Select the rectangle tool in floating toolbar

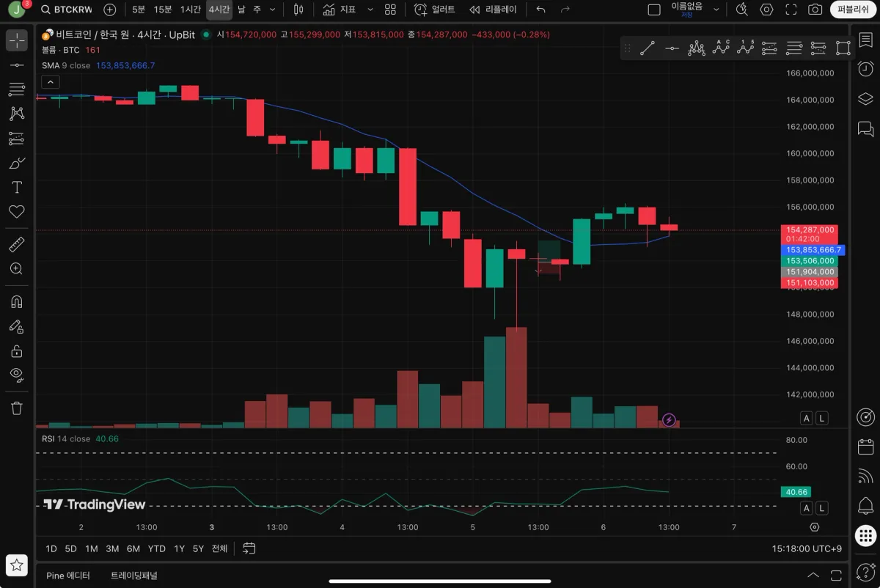pos(843,48)
